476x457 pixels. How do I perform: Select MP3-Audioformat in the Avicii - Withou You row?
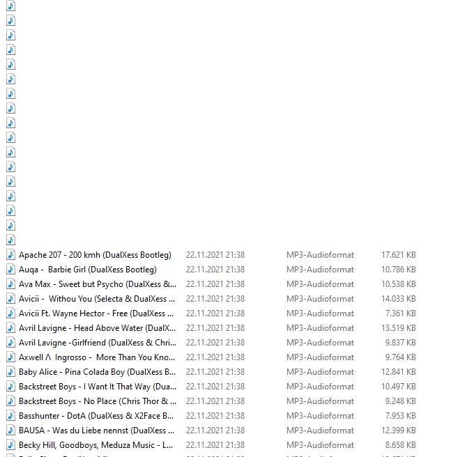tap(321, 299)
